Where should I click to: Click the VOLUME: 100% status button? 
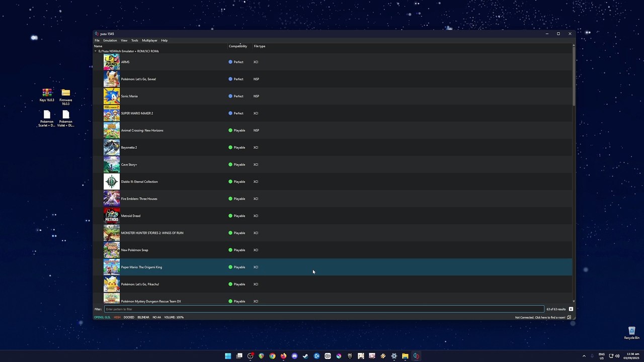coord(174,317)
